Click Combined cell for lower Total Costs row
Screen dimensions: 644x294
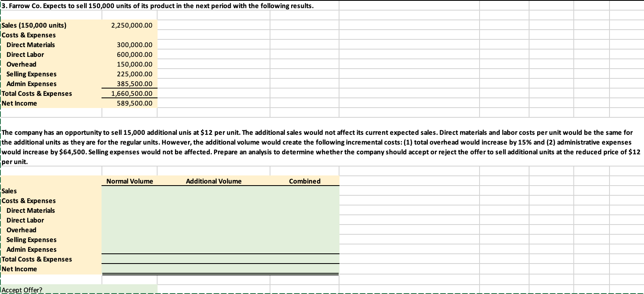tap(305, 259)
